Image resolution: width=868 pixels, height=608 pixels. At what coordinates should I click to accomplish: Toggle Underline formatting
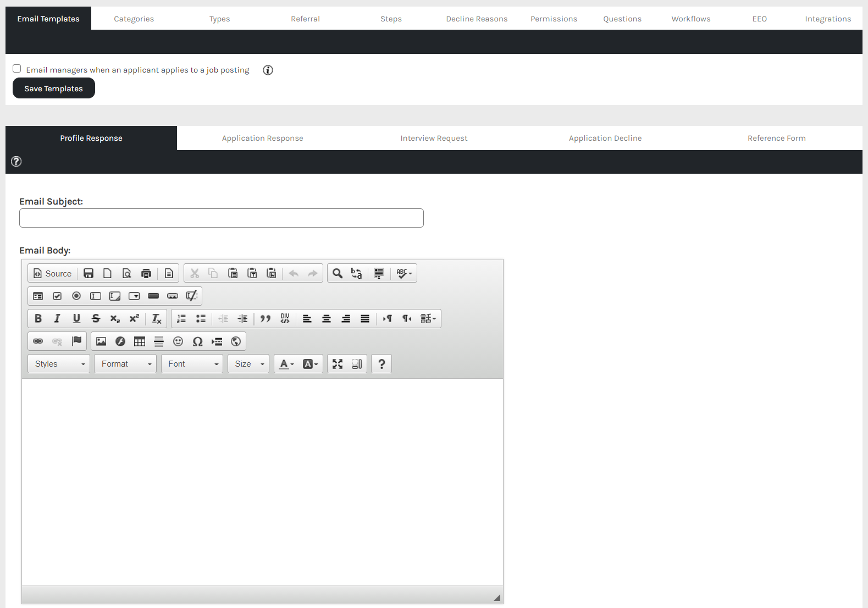pos(76,318)
